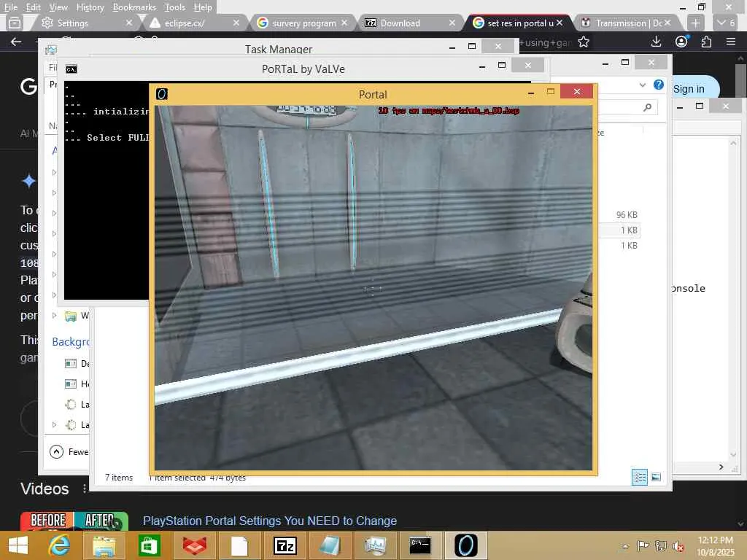Click the notebook app icon in taskbar
This screenshot has height=560, width=747.
coord(330,545)
